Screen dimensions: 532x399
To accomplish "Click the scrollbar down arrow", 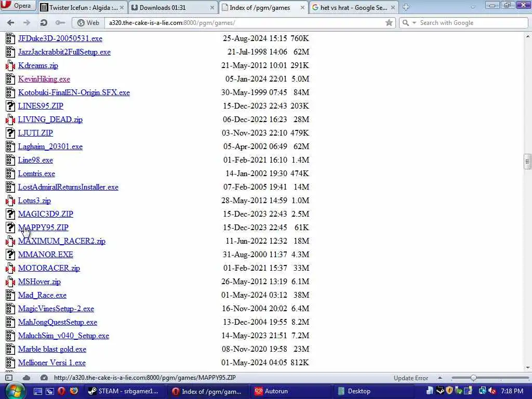I will (528, 368).
